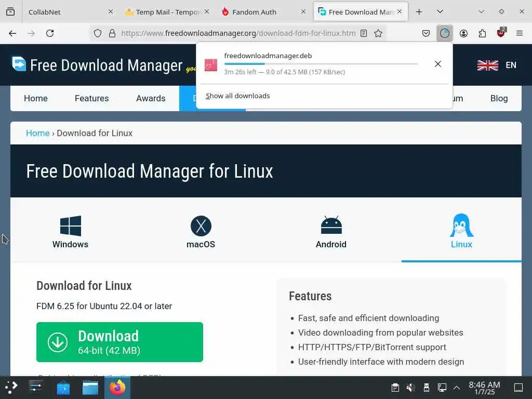The width and height of the screenshot is (532, 399).
Task: Toggle reader view icon in address bar
Action: coord(364,33)
